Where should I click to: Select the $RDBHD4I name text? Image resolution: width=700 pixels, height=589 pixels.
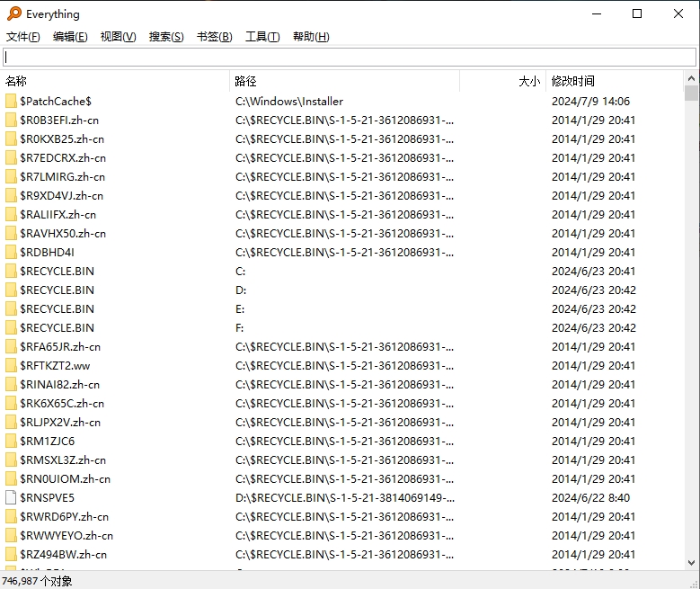pos(47,253)
